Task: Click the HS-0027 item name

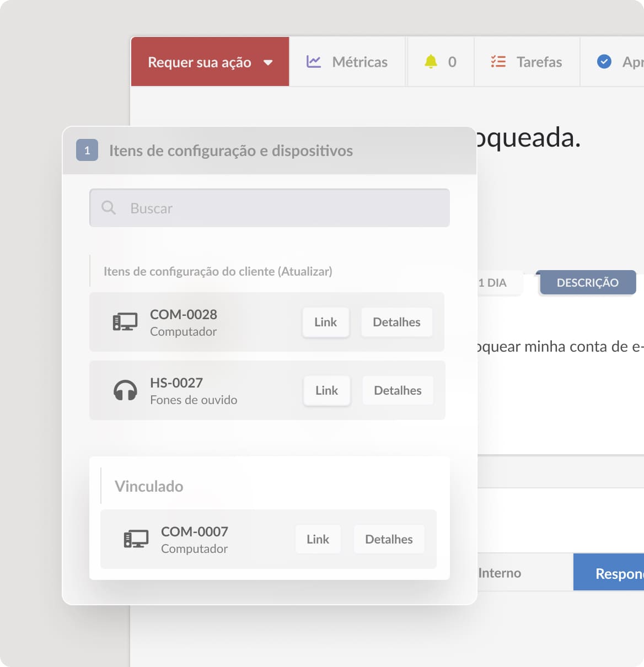Action: 176,383
